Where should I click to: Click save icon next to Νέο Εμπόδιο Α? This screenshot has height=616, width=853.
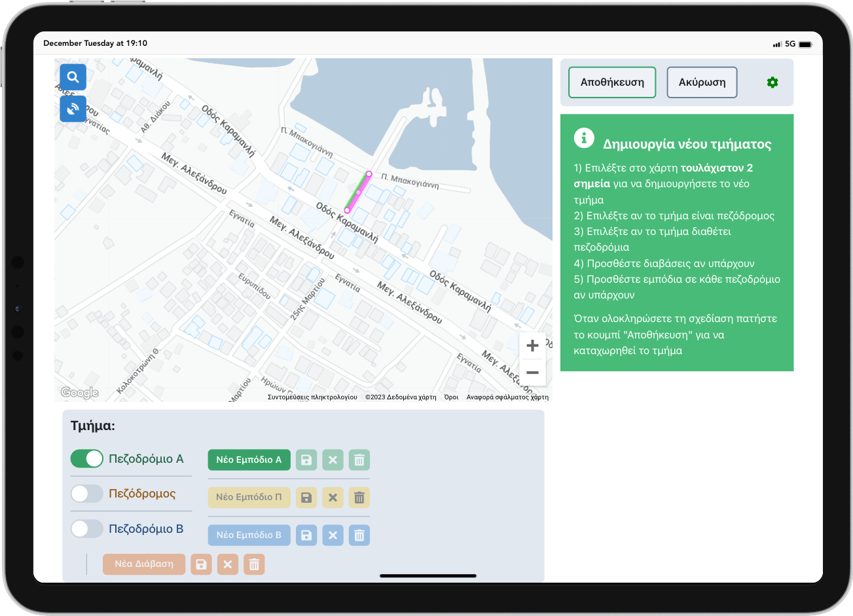tap(306, 460)
